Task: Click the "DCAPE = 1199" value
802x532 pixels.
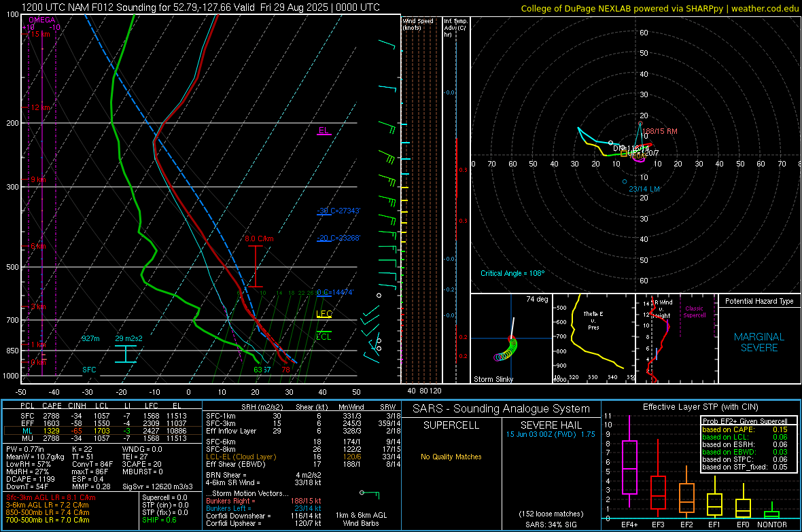Action: click(x=30, y=479)
